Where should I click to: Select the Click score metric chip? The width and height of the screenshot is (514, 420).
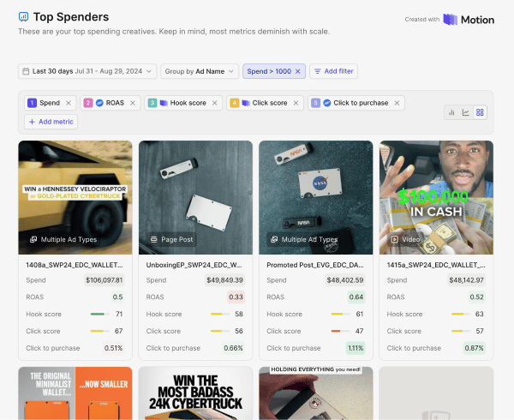[x=265, y=103]
